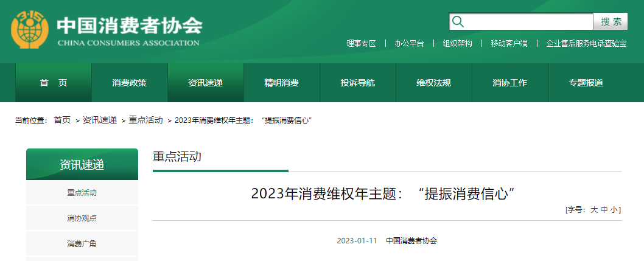Set font size to 小 (small)
The image size is (644, 261).
(x=614, y=210)
